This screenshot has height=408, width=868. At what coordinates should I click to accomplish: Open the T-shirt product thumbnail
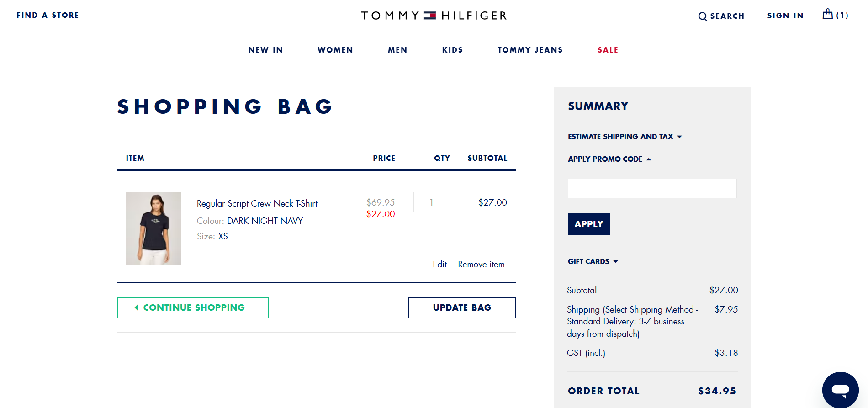pyautogui.click(x=153, y=228)
